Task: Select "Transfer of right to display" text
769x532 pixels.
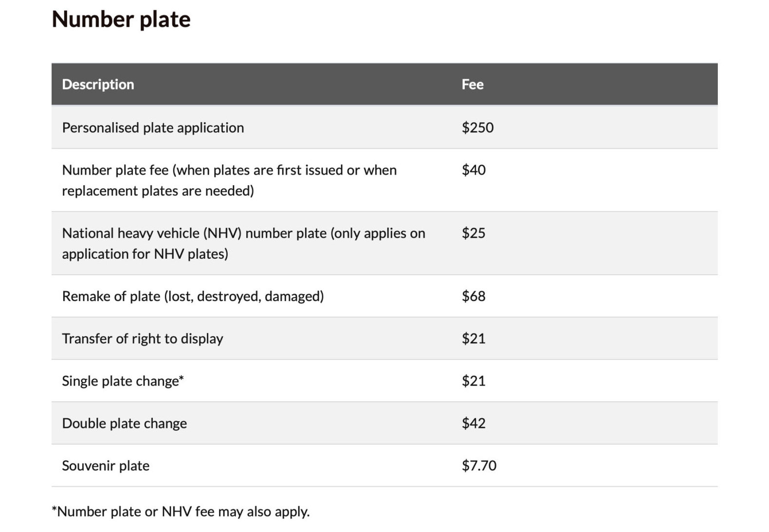Action: tap(143, 338)
